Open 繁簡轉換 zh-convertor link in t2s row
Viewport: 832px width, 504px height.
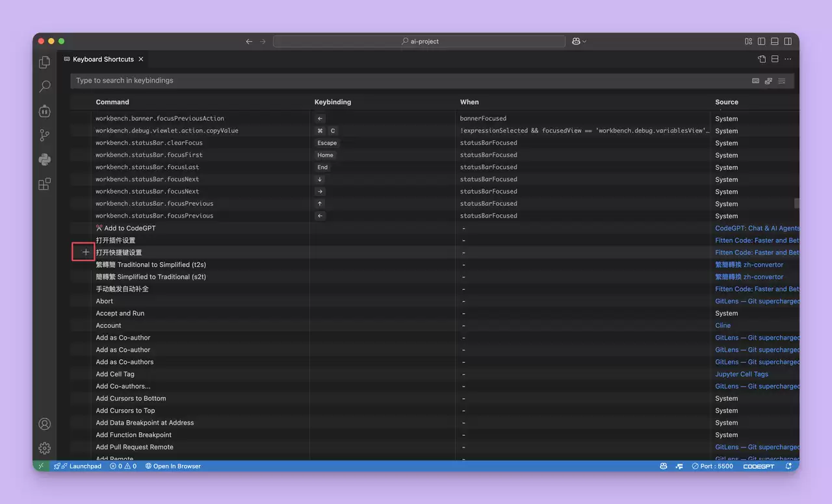point(749,265)
